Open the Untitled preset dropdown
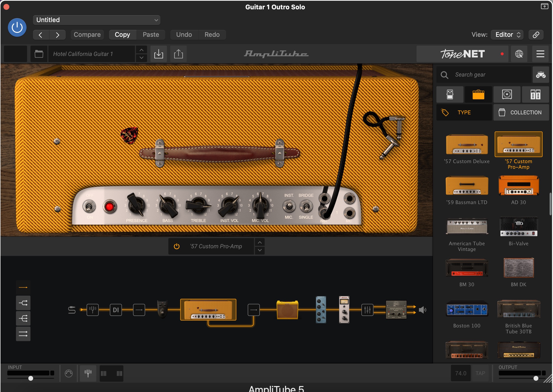Screen dimensions: 553x392 click(96, 20)
